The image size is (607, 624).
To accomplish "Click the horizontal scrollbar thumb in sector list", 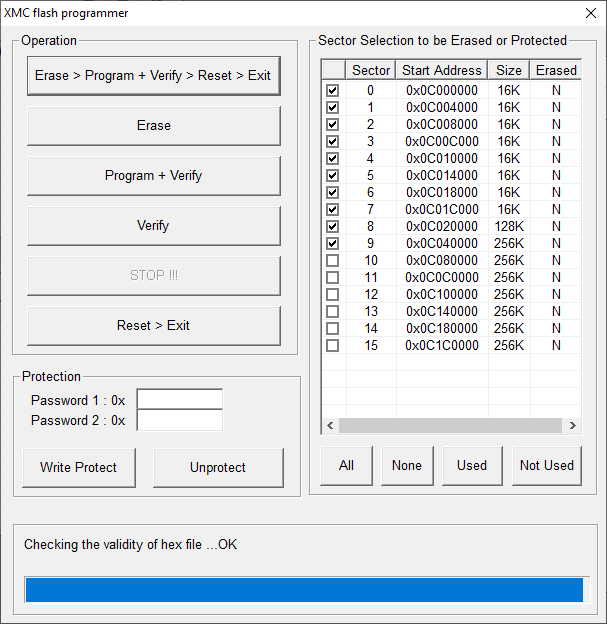I will (450, 425).
